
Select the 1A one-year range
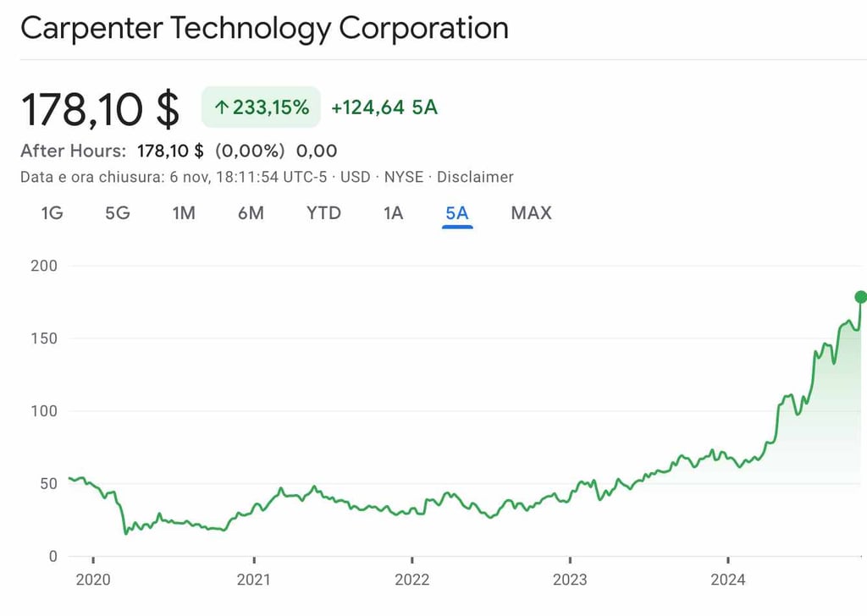(392, 214)
